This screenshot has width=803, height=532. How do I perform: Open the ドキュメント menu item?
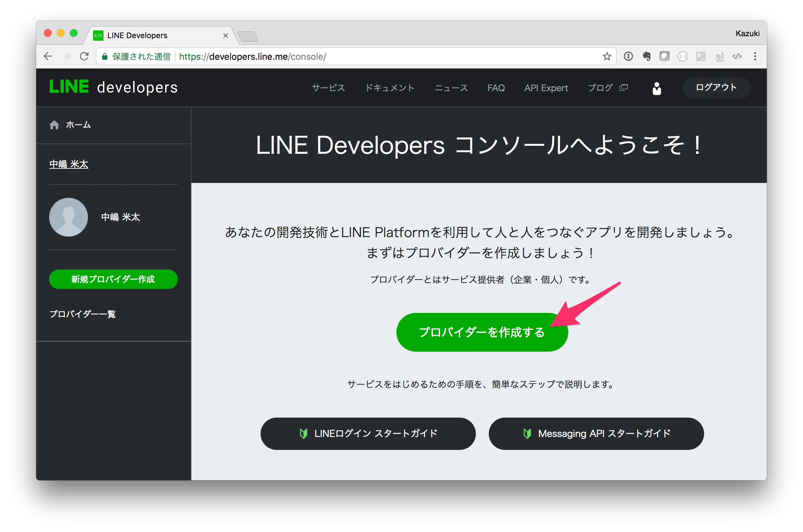[390, 88]
